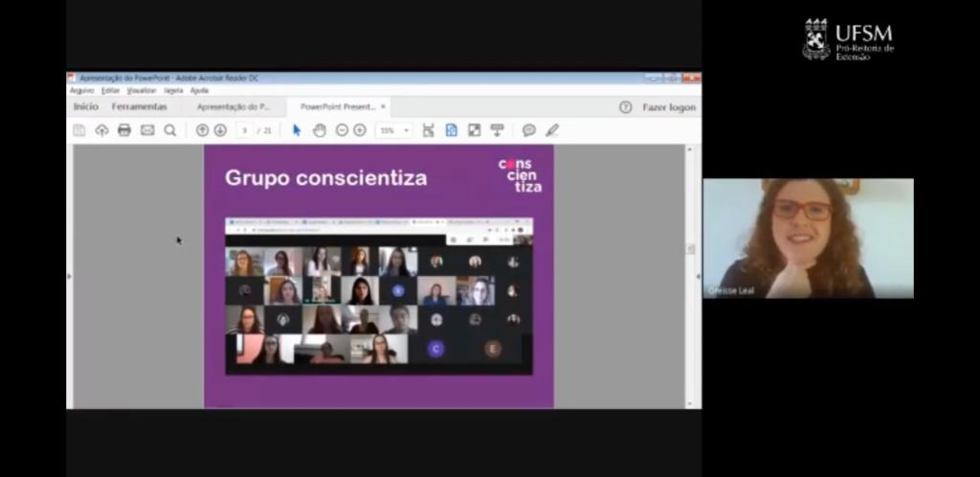This screenshot has height=477, width=980.
Task: Click the Fazer logon link
Action: click(669, 107)
